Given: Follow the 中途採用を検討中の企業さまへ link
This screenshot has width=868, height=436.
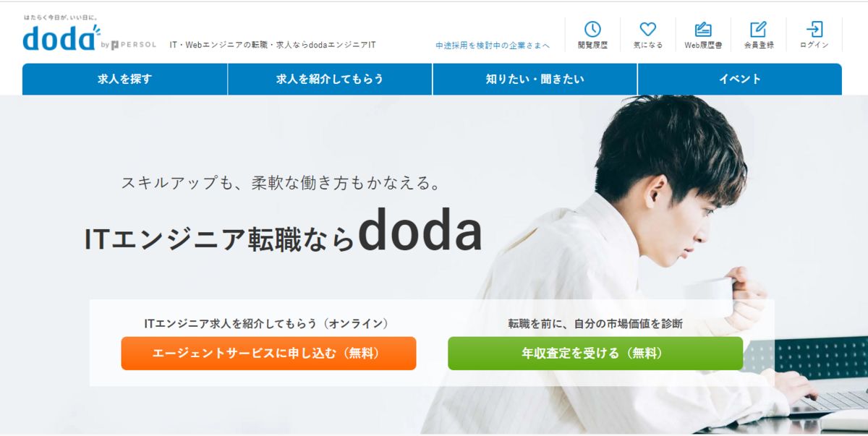Looking at the screenshot, I should [493, 46].
